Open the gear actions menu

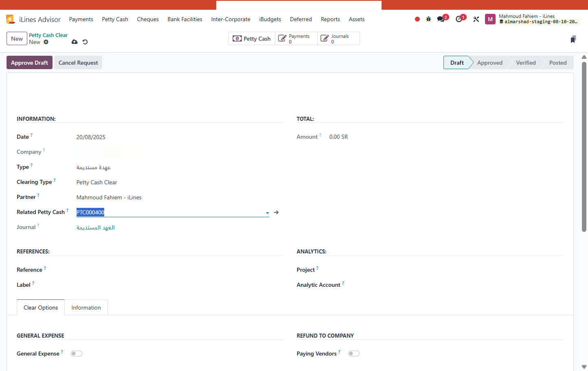(x=46, y=42)
